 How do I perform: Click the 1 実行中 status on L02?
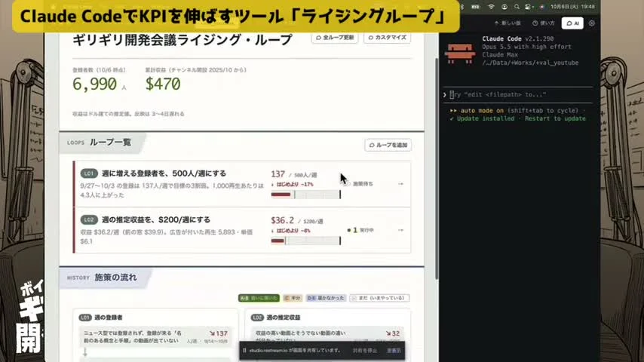[x=360, y=230]
